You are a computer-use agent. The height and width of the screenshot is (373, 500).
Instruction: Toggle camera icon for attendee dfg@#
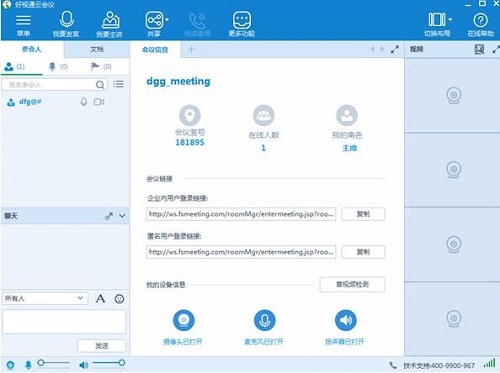99,102
